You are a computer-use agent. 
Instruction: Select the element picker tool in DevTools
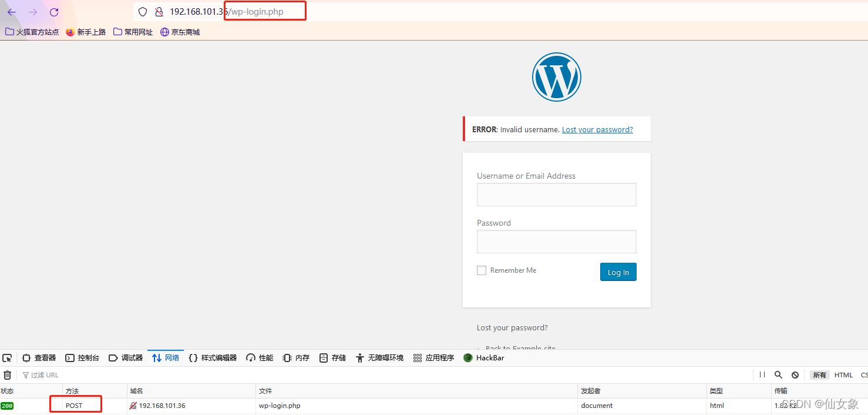(x=7, y=357)
